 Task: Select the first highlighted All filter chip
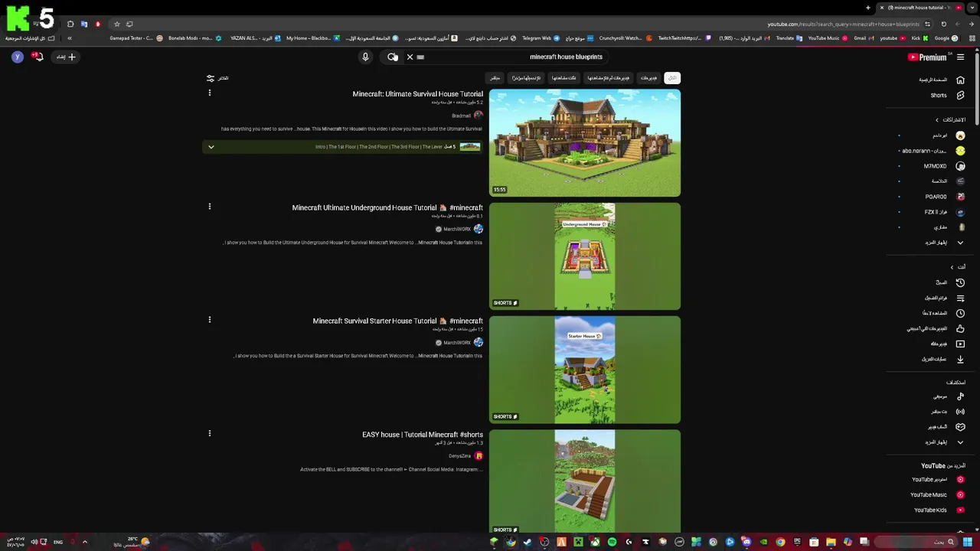[672, 78]
